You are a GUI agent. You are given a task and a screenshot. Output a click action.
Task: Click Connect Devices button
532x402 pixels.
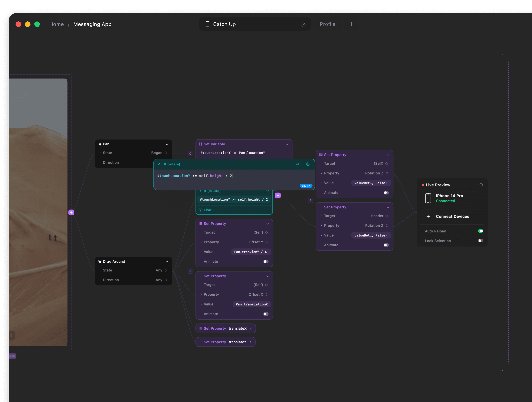[x=452, y=216]
